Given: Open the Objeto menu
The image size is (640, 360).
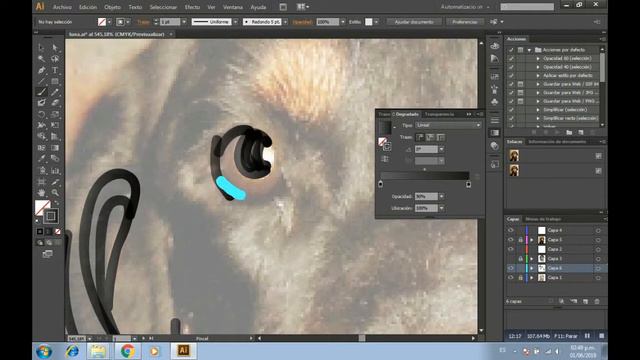Looking at the screenshot, I should point(112,7).
